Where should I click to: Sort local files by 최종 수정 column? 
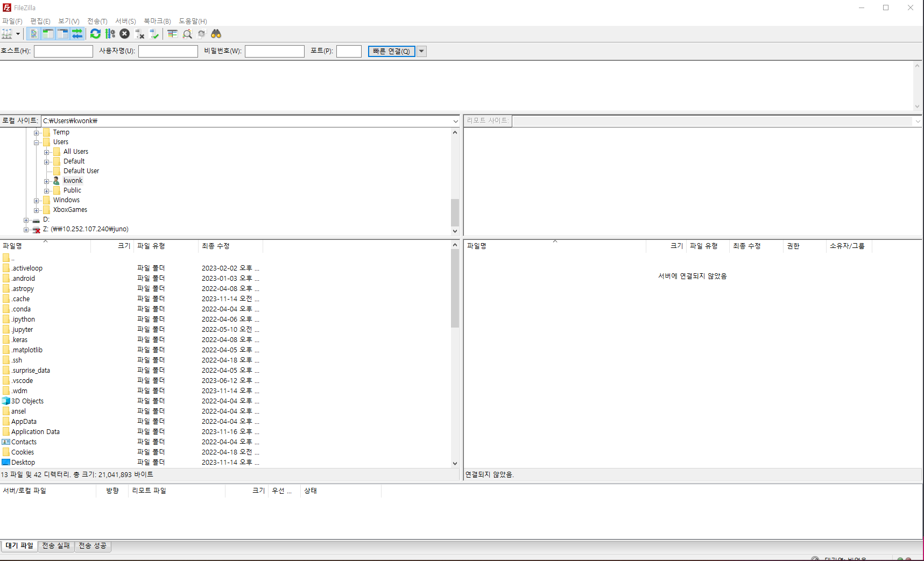[x=230, y=246]
